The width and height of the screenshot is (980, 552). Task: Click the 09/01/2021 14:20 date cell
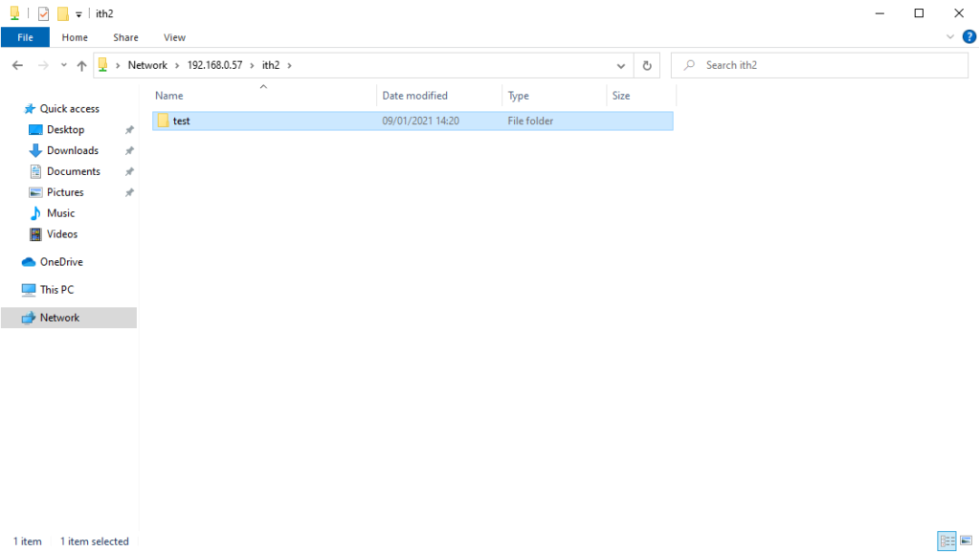[421, 121]
